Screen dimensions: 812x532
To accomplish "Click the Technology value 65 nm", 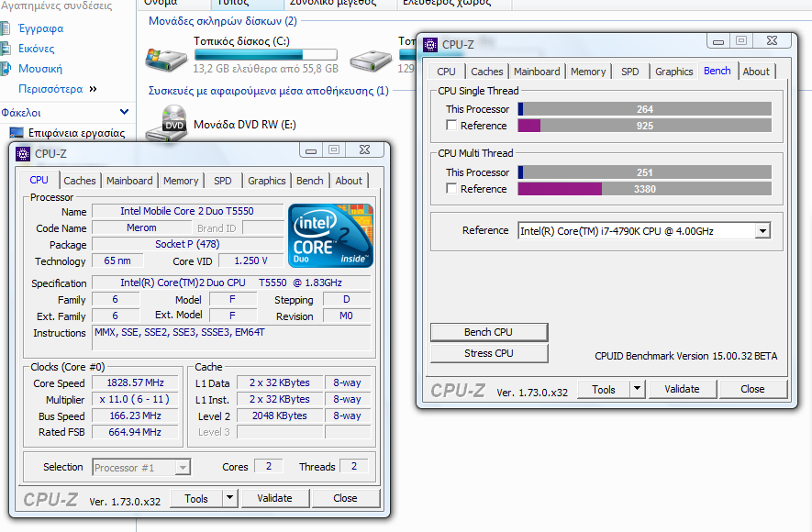I will point(117,260).
